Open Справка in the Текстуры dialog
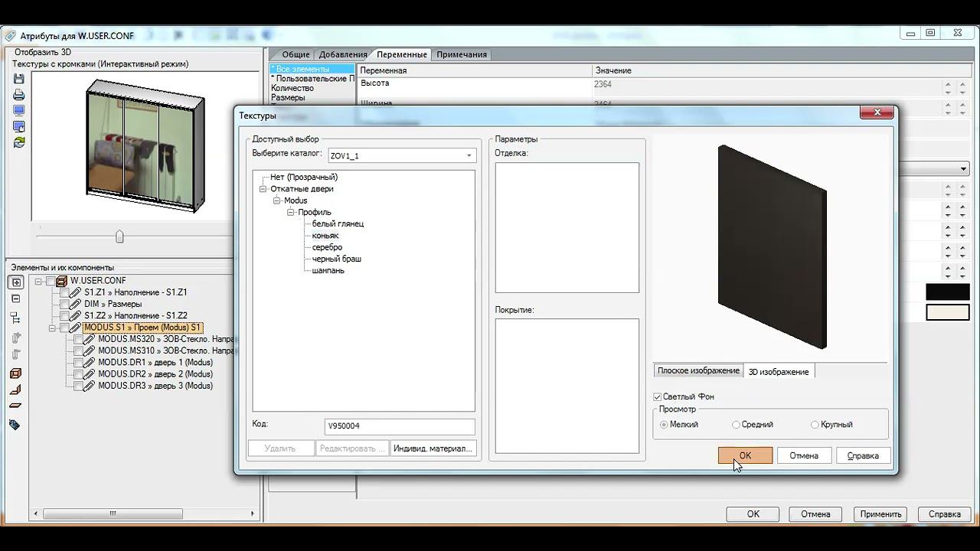This screenshot has width=980, height=551. click(x=863, y=455)
